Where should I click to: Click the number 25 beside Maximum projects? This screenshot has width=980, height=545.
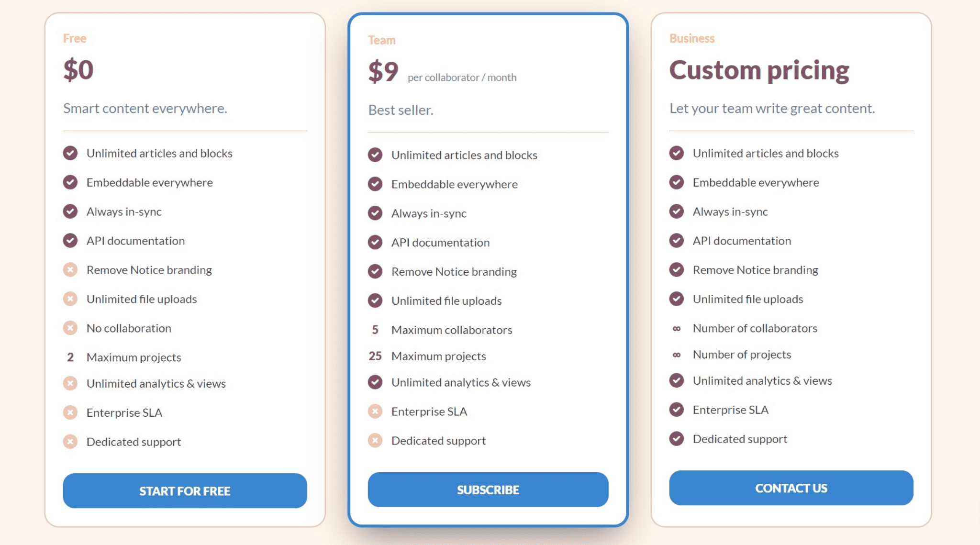pos(375,356)
